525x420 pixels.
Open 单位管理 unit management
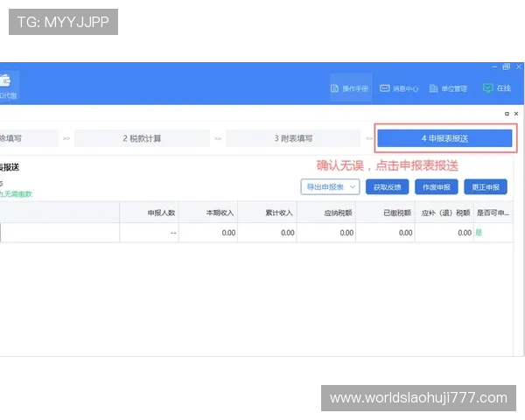[x=448, y=88]
